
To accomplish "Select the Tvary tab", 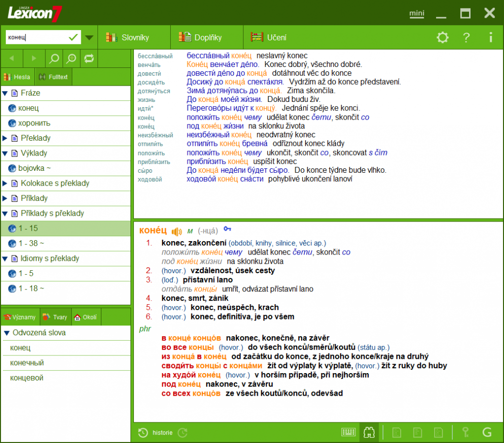I will (55, 317).
